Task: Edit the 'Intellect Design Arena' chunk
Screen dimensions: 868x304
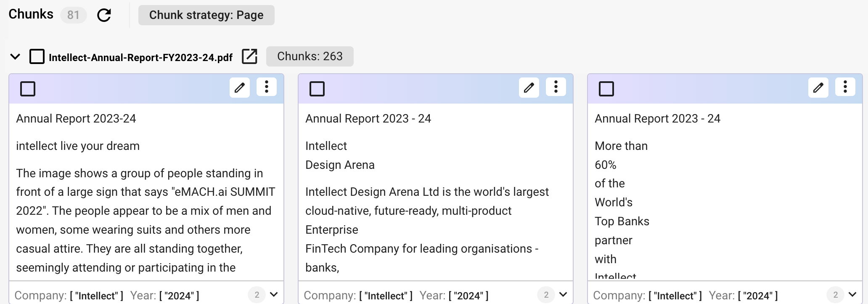Action: (529, 88)
